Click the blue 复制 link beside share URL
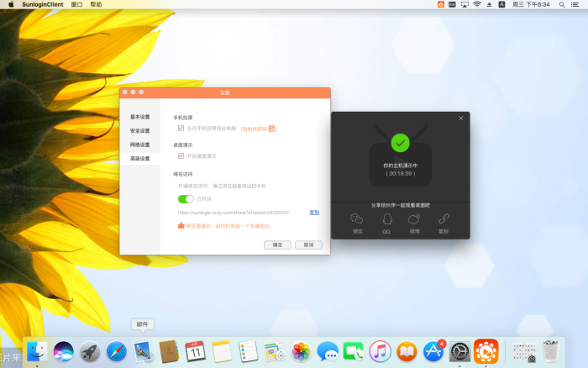This screenshot has height=368, width=588. click(x=314, y=213)
